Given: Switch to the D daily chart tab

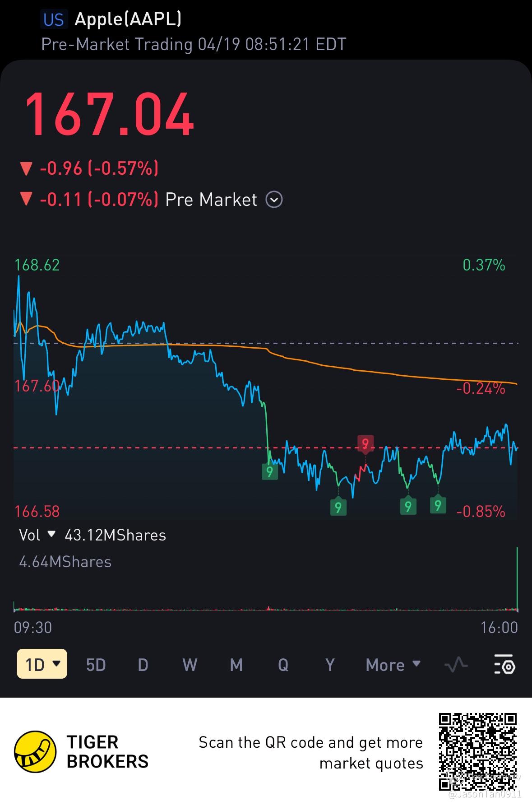Looking at the screenshot, I should [143, 665].
